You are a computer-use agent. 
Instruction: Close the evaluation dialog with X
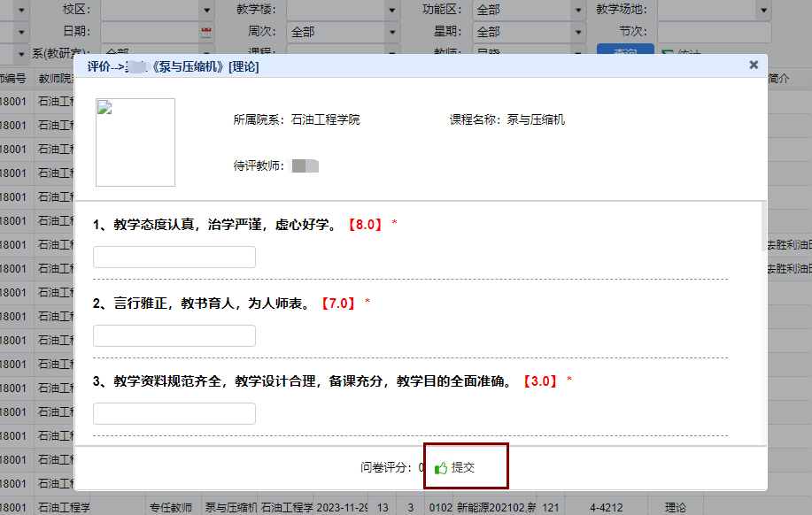click(x=754, y=65)
